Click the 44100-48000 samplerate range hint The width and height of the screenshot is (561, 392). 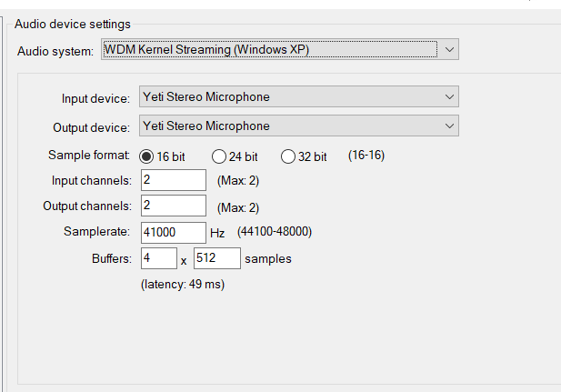point(275,232)
